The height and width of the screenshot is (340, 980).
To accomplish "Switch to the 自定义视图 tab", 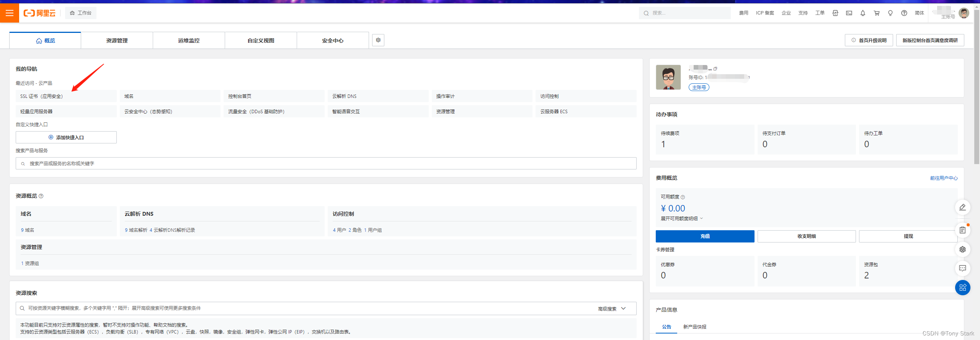I will [261, 41].
